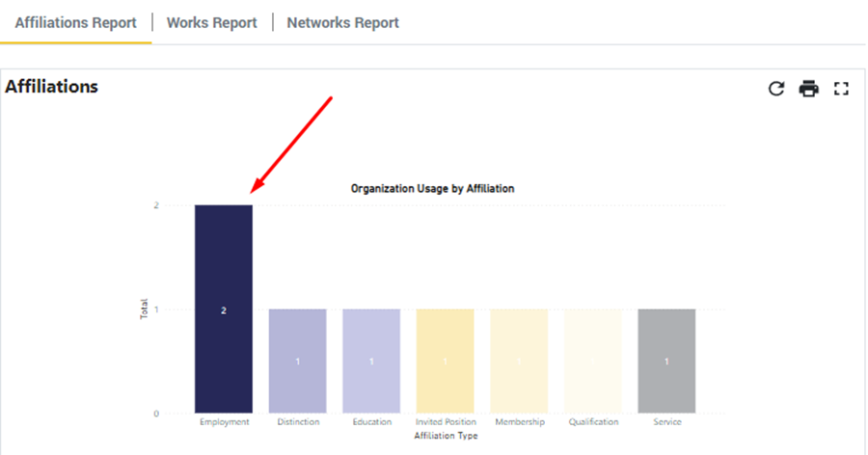Select the yellow Invited Position bar

pos(445,361)
